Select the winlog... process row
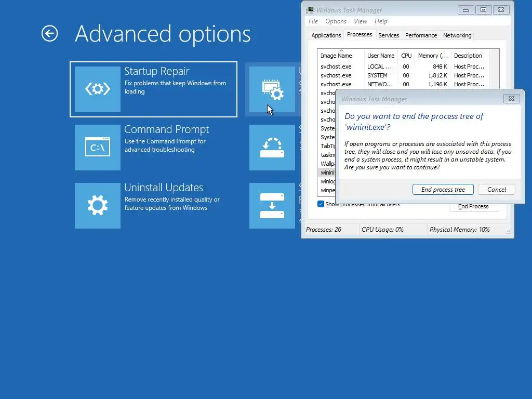Screen dimensions: 532x399 327,181
